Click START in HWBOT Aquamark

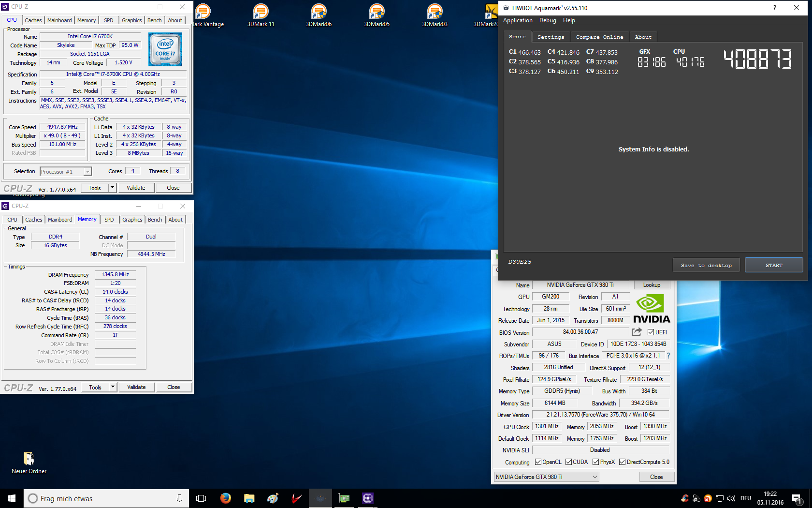tap(774, 265)
